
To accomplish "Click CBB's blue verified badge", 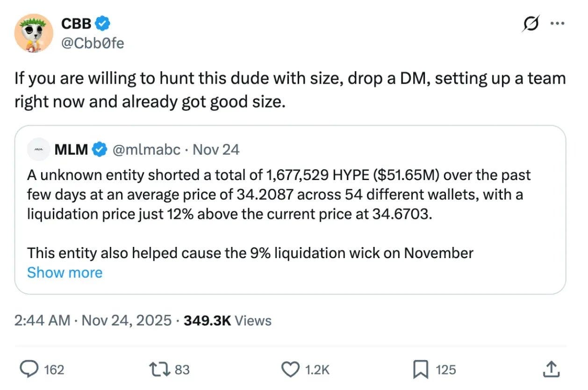I will point(103,22).
